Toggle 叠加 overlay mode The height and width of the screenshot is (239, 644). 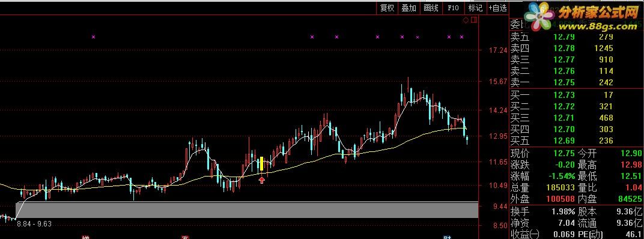[x=409, y=8]
